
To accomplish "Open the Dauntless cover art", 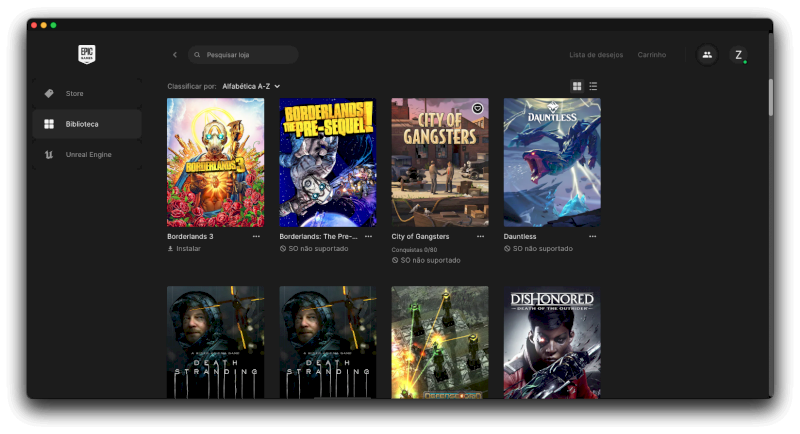I will point(552,162).
